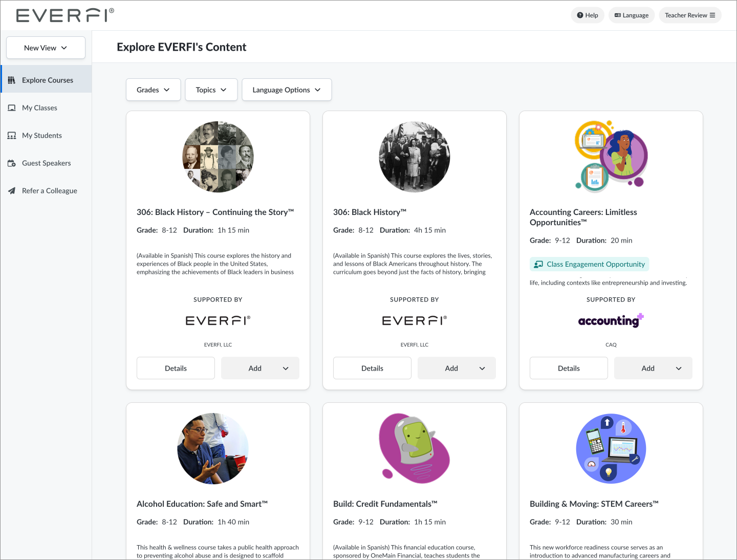Click the Building & Moving STEM Careers image
The width and height of the screenshot is (737, 560).
(611, 448)
